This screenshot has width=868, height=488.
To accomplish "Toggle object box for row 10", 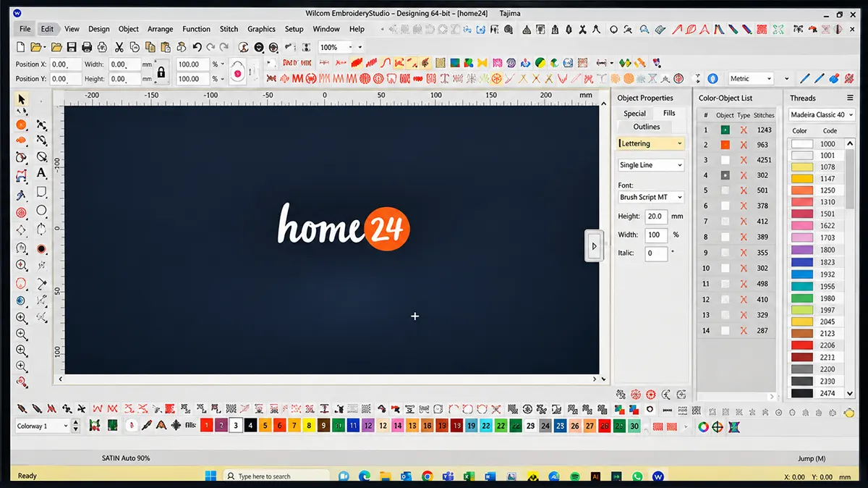I will click(725, 268).
